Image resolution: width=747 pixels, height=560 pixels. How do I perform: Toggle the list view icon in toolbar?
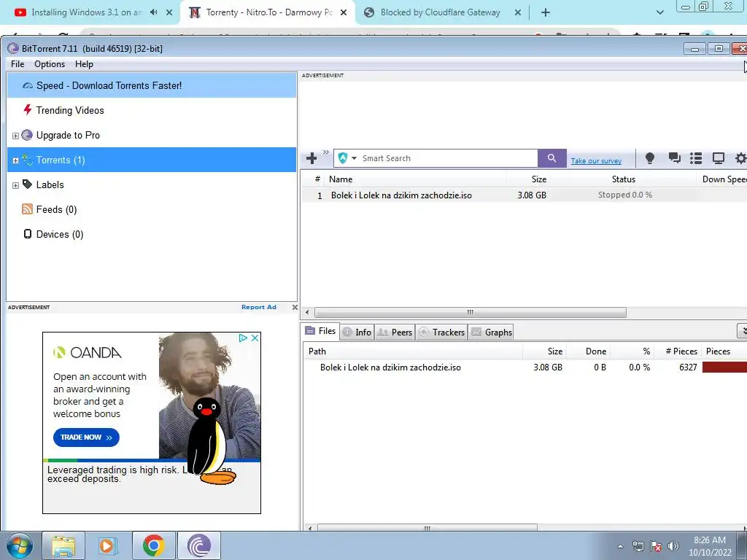pos(696,158)
